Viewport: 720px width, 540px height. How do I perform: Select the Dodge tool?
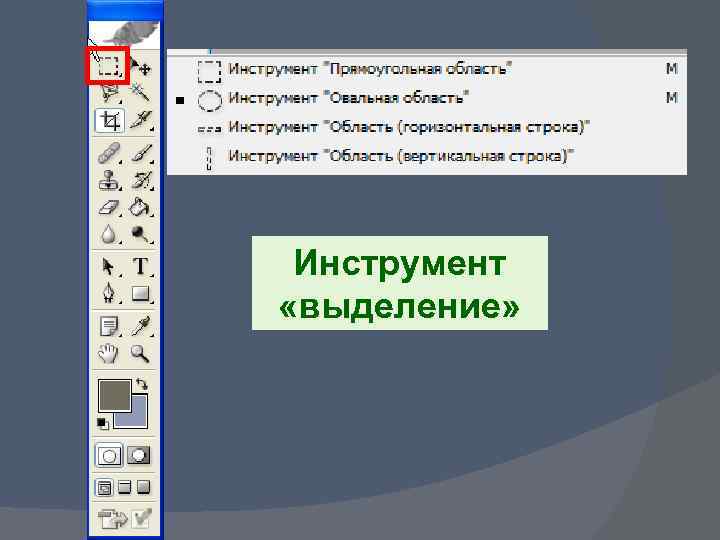point(141,234)
